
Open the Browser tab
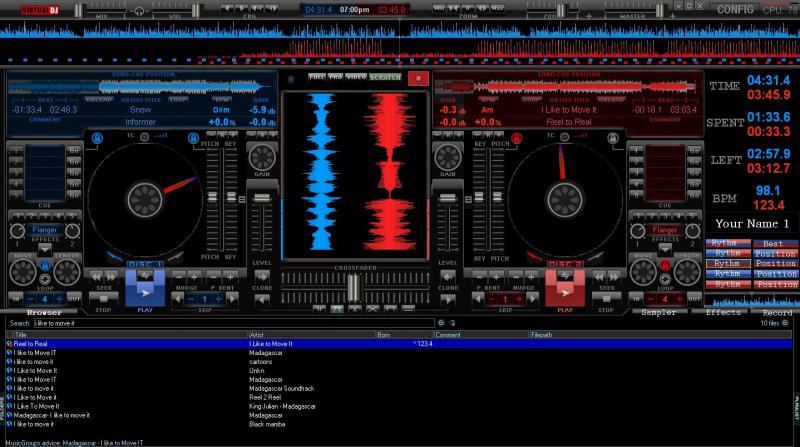(44, 313)
